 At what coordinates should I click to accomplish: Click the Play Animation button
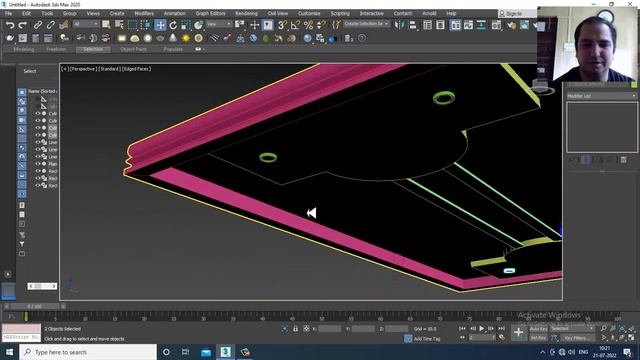pos(482,329)
